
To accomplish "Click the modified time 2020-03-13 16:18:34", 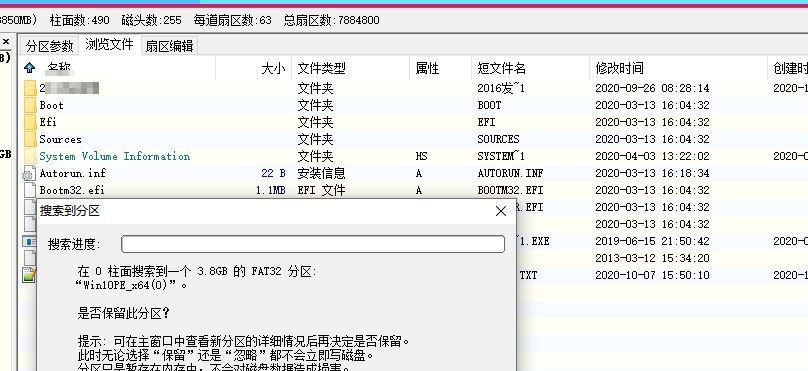I will (652, 173).
